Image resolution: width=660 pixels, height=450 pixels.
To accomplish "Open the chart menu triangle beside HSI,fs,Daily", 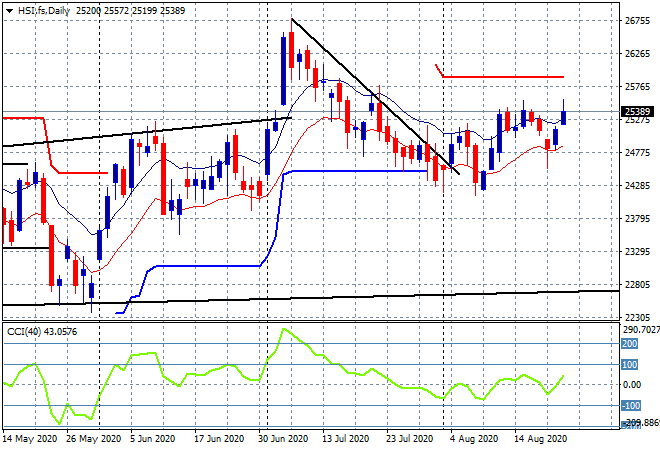I will click(x=9, y=11).
